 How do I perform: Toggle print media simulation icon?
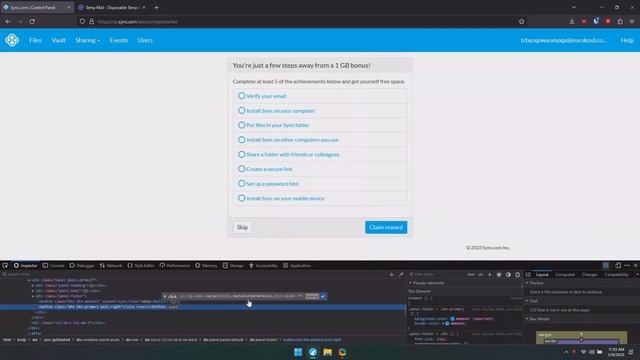[518, 275]
